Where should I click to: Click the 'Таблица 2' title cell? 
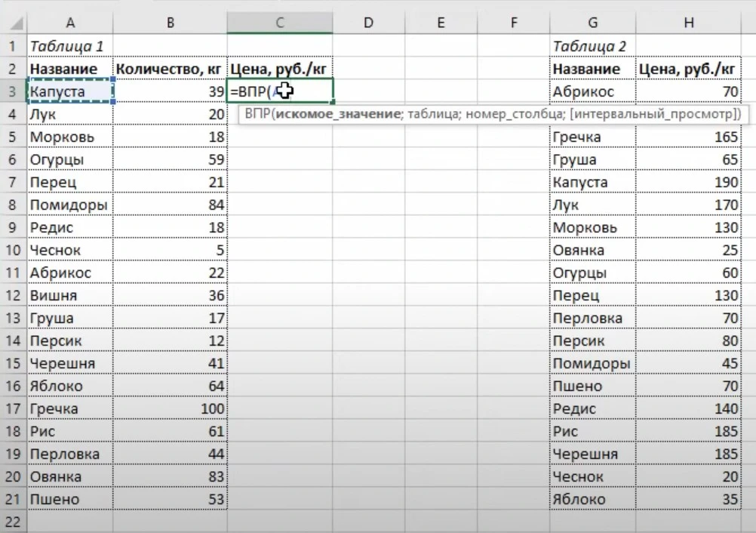click(x=592, y=46)
